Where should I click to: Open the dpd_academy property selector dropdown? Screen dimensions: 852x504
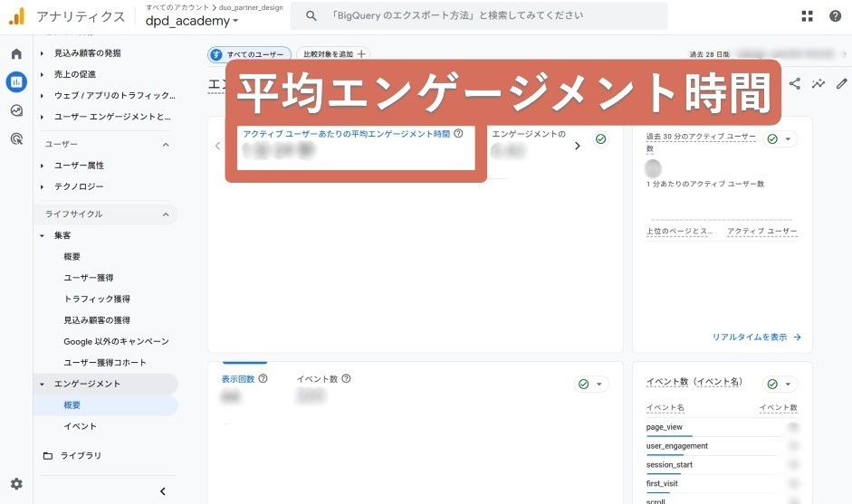coord(192,21)
